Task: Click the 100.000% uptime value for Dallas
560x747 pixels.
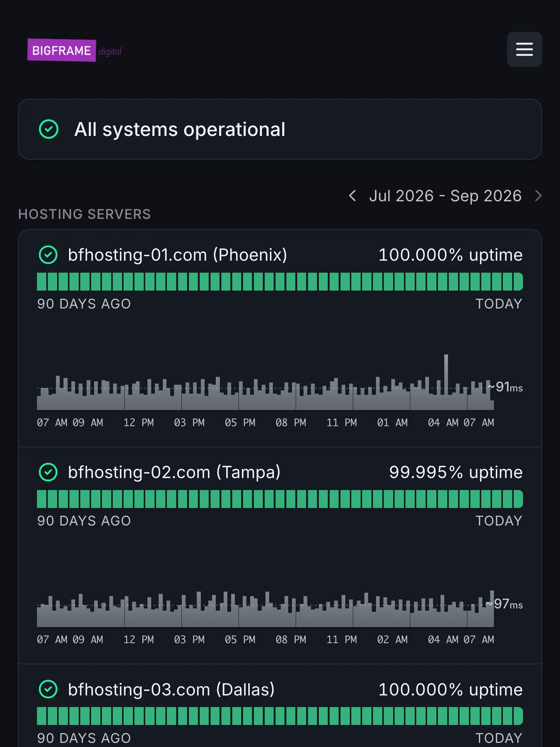Action: point(450,689)
